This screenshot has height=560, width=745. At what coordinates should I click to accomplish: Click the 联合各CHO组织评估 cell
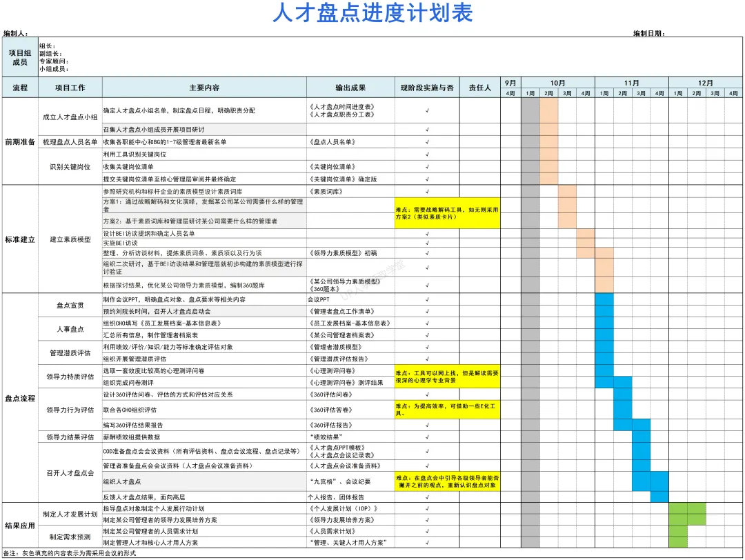tap(204, 410)
